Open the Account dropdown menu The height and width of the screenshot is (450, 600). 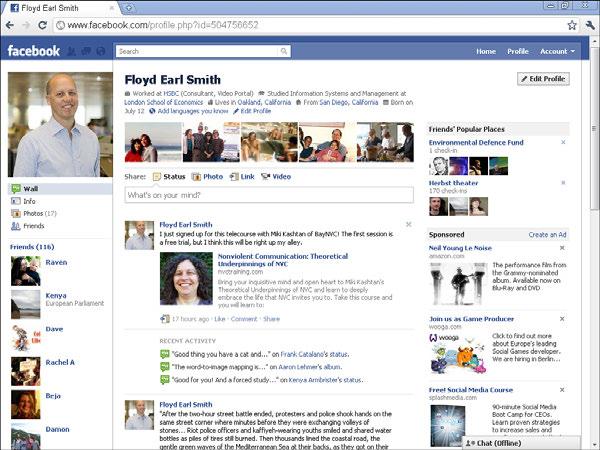pyautogui.click(x=557, y=51)
